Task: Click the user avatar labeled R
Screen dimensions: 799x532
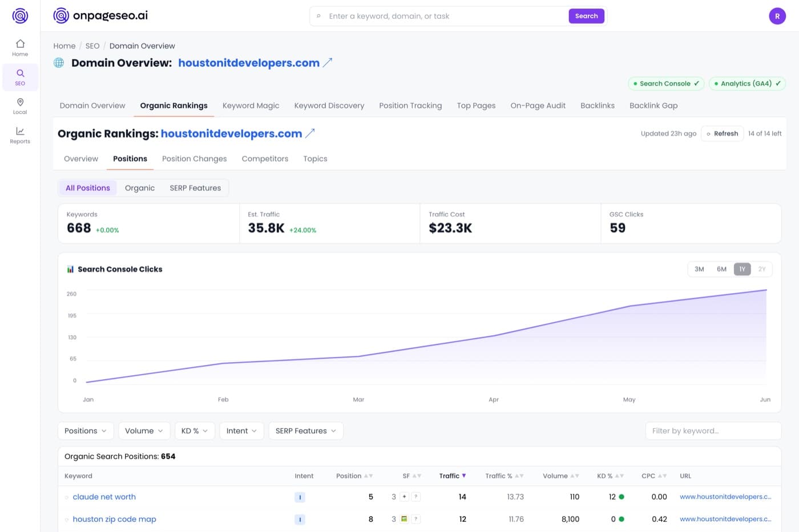Action: 777,16
